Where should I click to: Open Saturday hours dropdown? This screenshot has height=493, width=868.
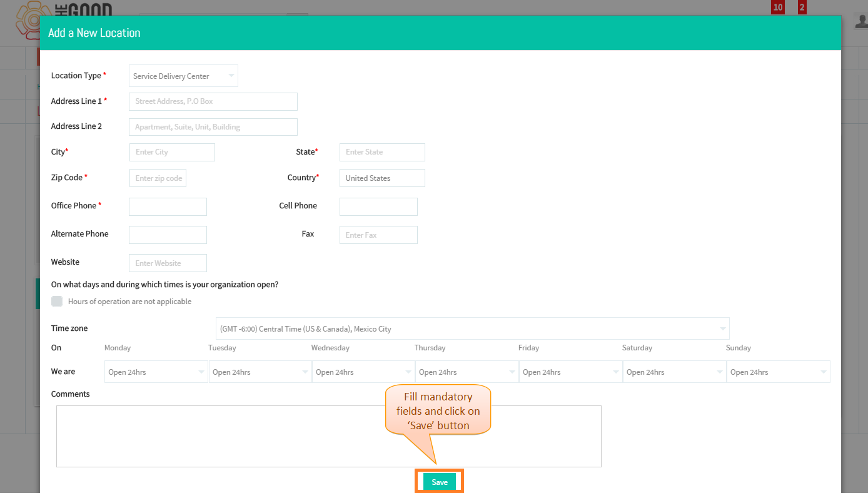click(674, 372)
